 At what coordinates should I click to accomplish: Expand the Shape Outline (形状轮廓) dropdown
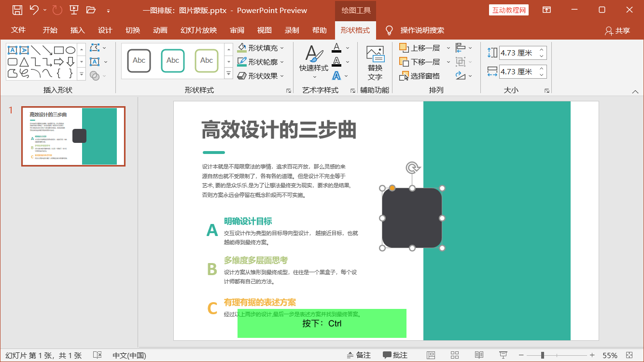click(x=282, y=62)
